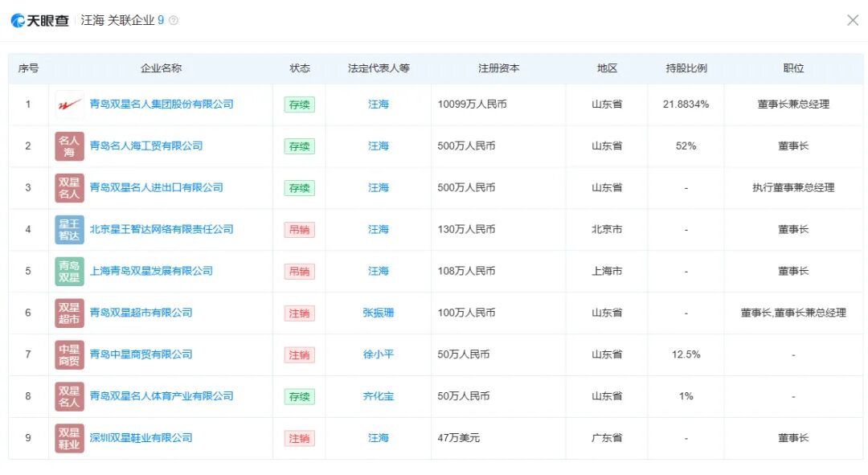Click the 注销 status tag for 青岛双星超市
The image size is (868, 475).
pos(300,313)
